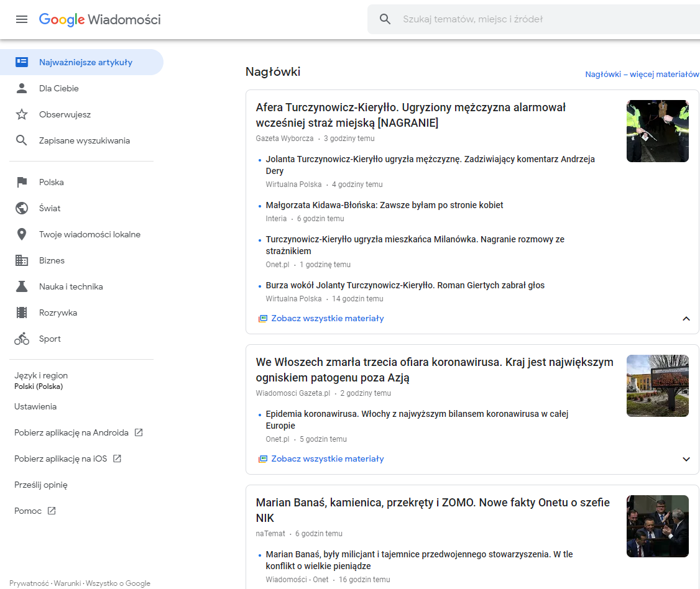Click the Dla Ciebie person icon
This screenshot has width=700, height=589.
click(21, 88)
